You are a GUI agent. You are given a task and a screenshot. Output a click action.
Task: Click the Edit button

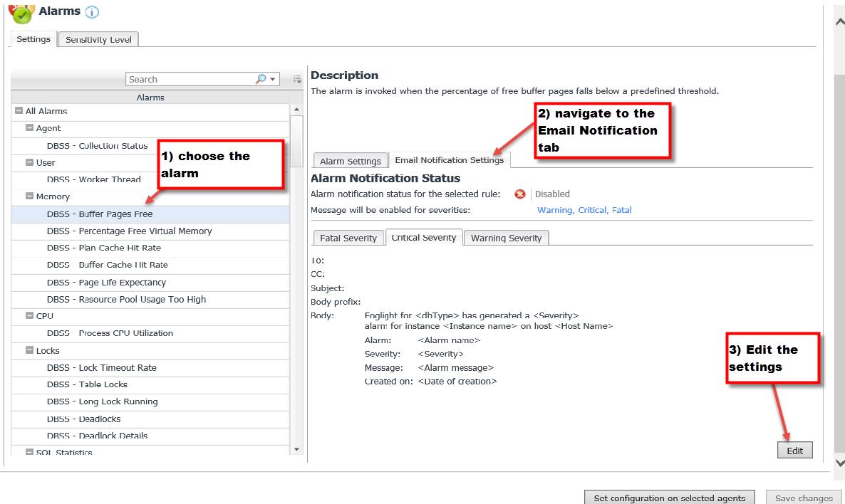click(x=794, y=451)
